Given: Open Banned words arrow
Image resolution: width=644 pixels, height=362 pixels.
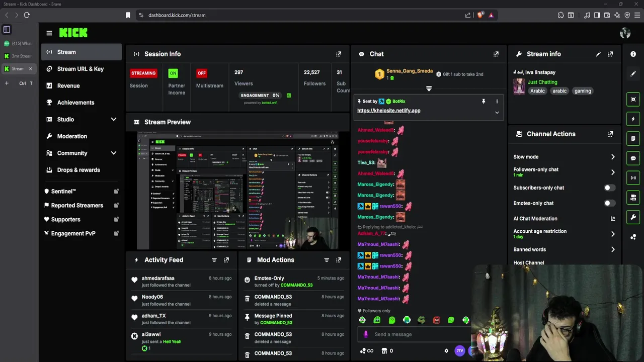Looking at the screenshot, I should coord(613,249).
